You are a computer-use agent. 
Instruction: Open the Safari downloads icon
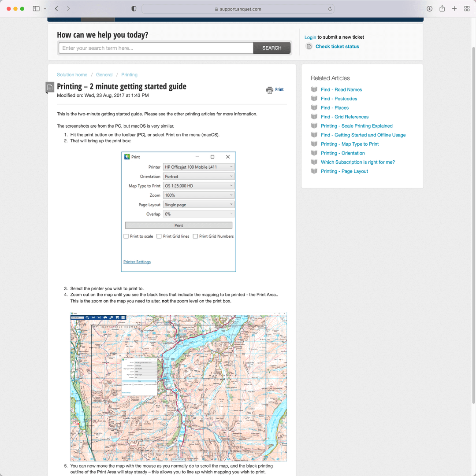(429, 9)
